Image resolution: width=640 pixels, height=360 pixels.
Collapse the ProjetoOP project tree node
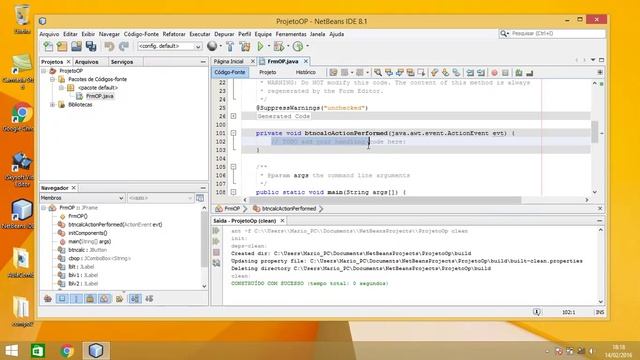[44, 71]
